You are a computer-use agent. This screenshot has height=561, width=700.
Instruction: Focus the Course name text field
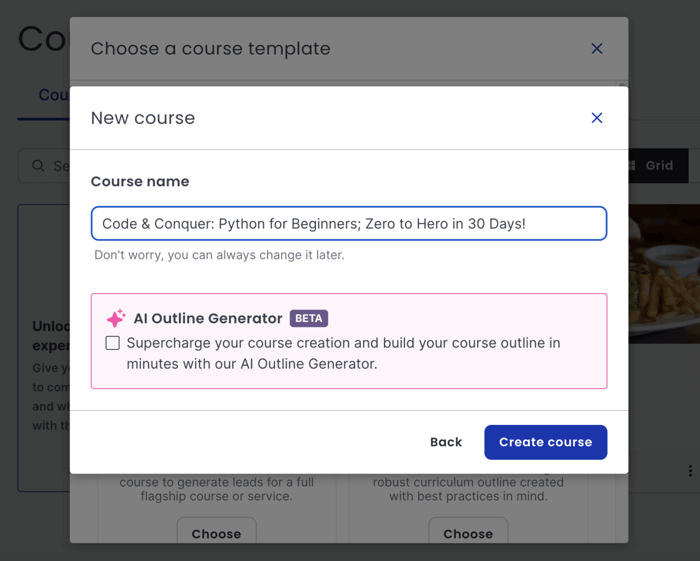pyautogui.click(x=348, y=224)
